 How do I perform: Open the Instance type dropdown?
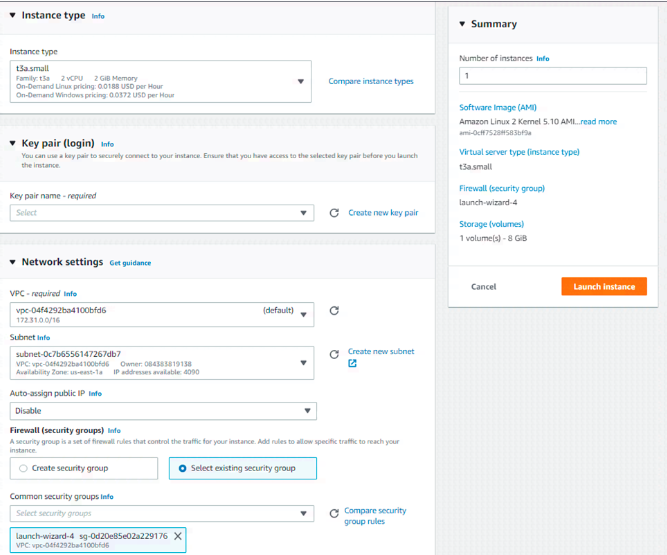[x=161, y=81]
